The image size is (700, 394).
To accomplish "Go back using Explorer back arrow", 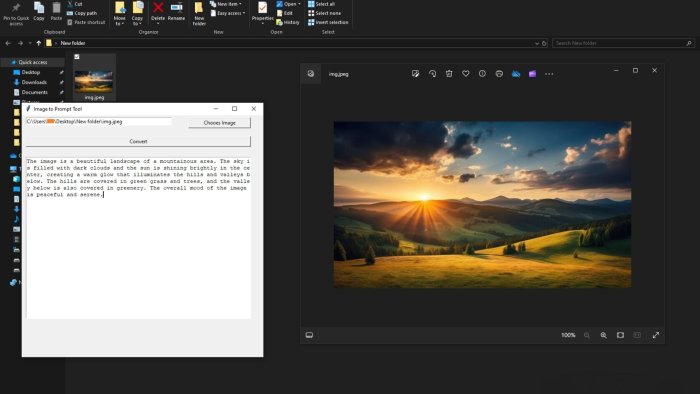I will [8, 43].
